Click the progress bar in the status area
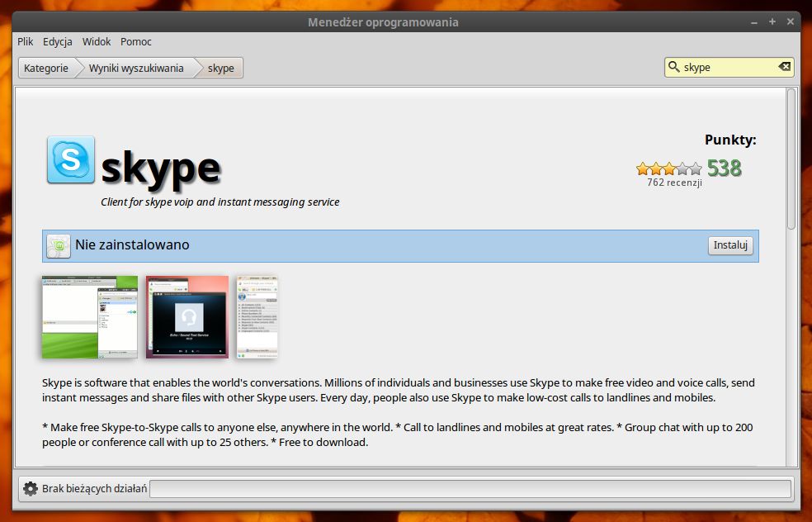The height and width of the screenshot is (522, 812). tap(470, 489)
